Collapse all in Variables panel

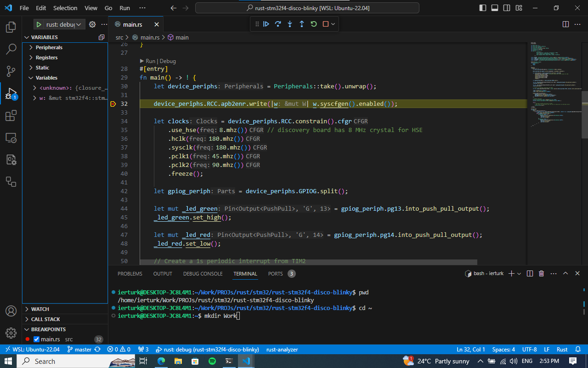point(102,37)
